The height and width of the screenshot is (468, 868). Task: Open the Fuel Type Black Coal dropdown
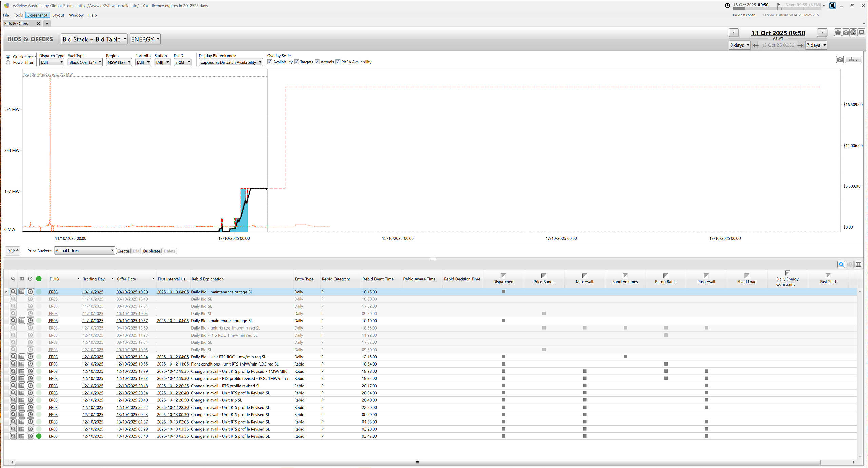(85, 62)
